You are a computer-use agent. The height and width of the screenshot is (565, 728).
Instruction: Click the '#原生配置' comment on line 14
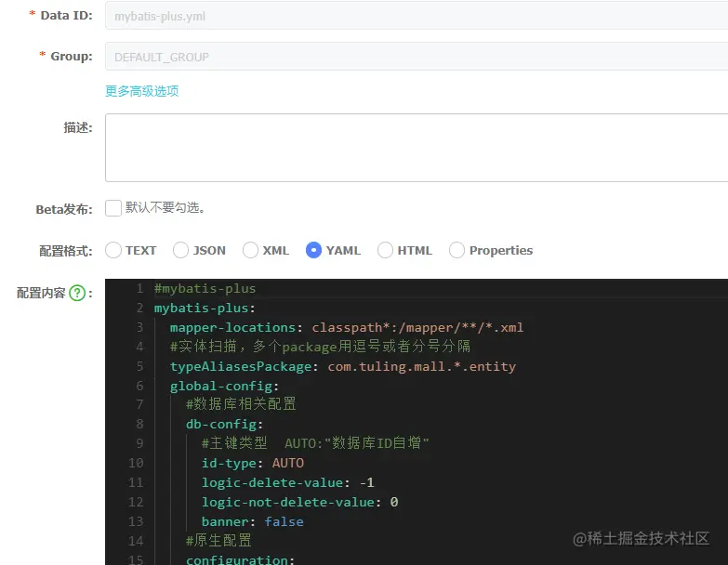click(x=218, y=541)
